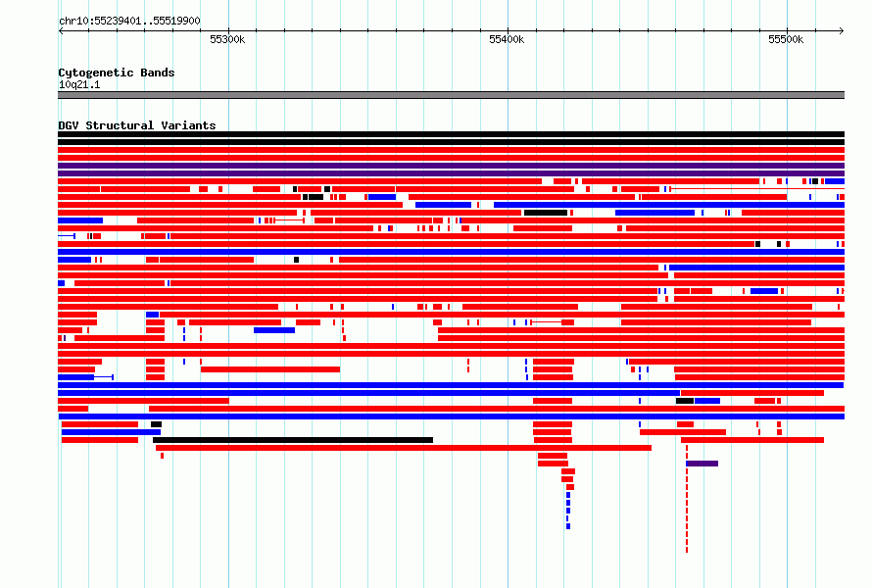Click the 55400k ruler label
This screenshot has width=872, height=588.
click(x=507, y=39)
